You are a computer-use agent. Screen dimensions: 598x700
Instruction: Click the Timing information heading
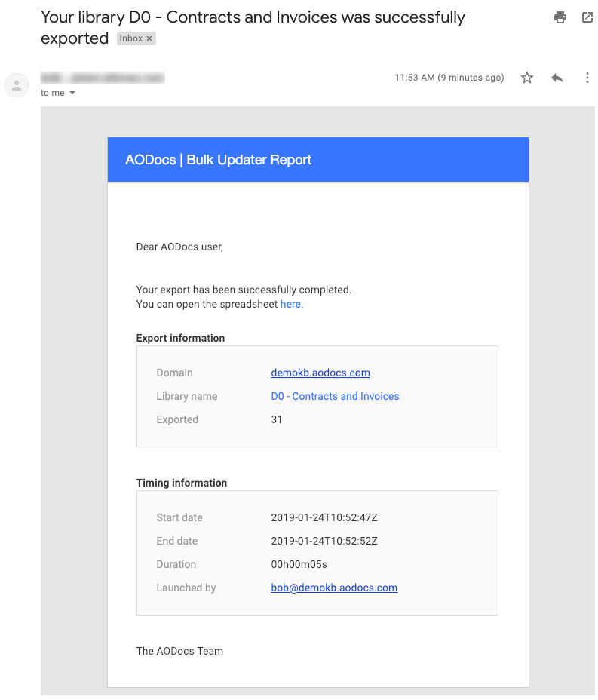click(x=182, y=483)
